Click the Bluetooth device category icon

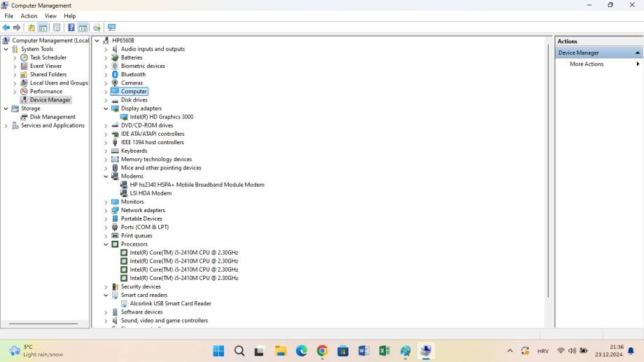(x=115, y=74)
